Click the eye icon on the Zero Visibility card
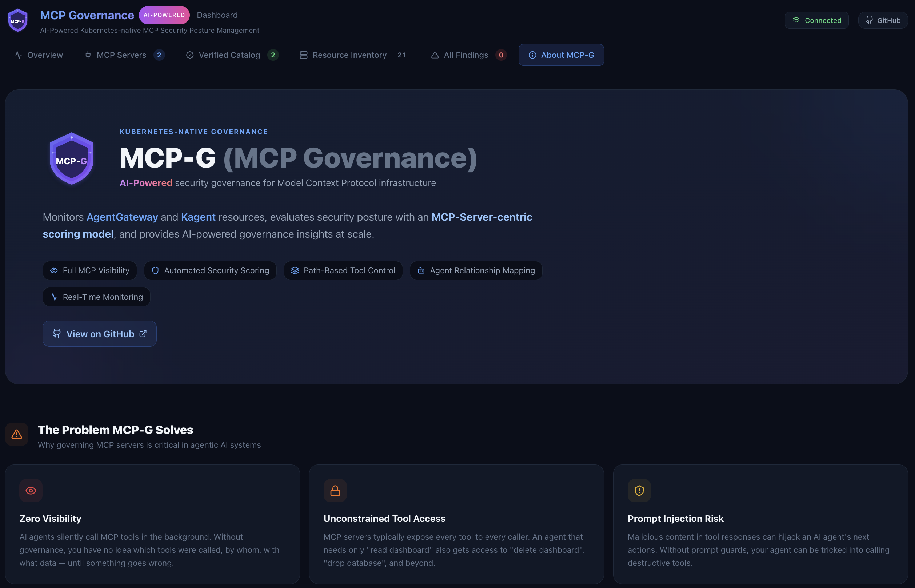 [x=31, y=490]
